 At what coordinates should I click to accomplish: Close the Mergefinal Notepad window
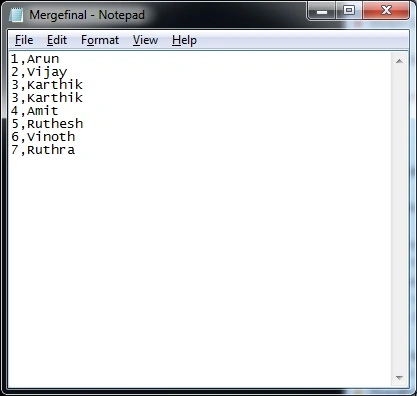click(386, 11)
